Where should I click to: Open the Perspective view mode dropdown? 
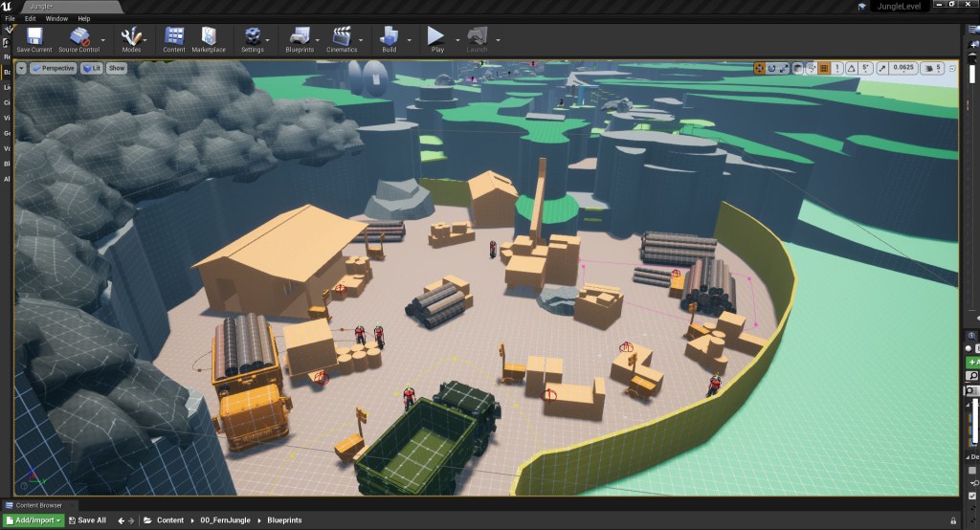pos(53,68)
